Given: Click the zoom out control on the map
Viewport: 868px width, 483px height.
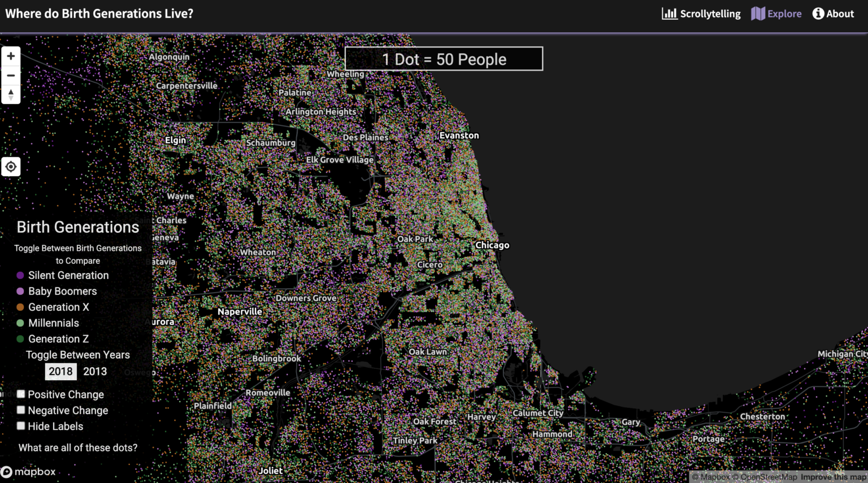Looking at the screenshot, I should (10, 75).
